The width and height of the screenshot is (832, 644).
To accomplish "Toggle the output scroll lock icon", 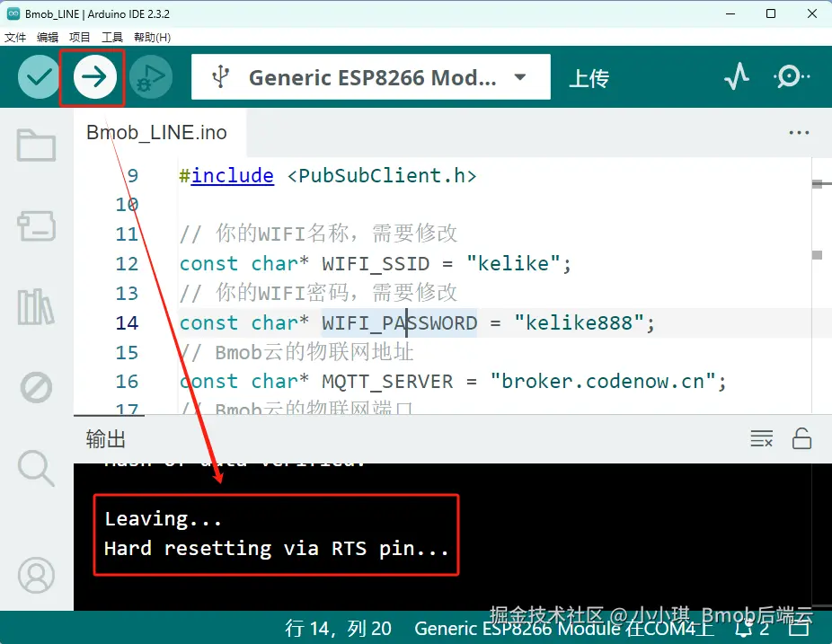I will (801, 438).
